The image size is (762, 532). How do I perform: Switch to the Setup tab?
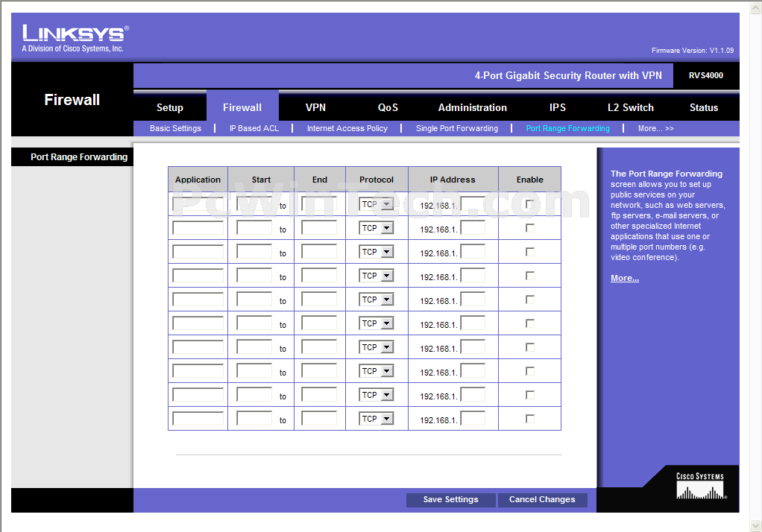(169, 107)
